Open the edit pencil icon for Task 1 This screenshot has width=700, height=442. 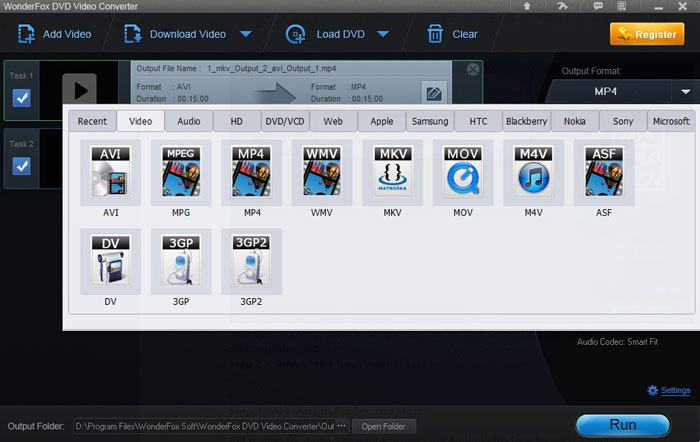coord(434,93)
